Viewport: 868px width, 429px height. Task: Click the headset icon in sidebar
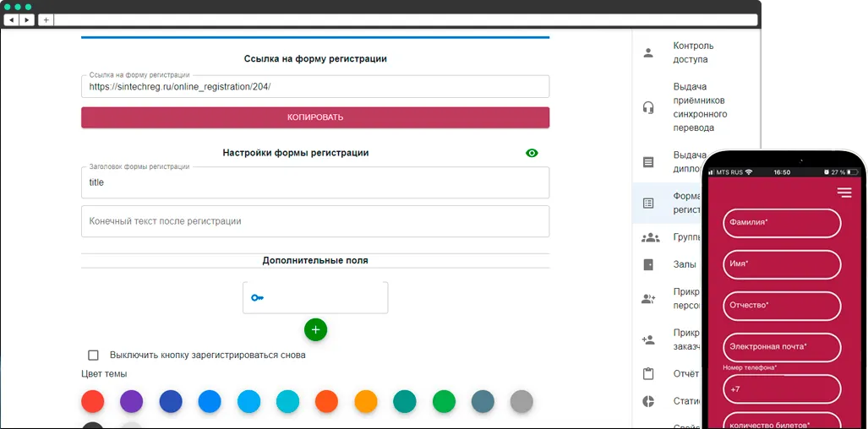pyautogui.click(x=648, y=107)
